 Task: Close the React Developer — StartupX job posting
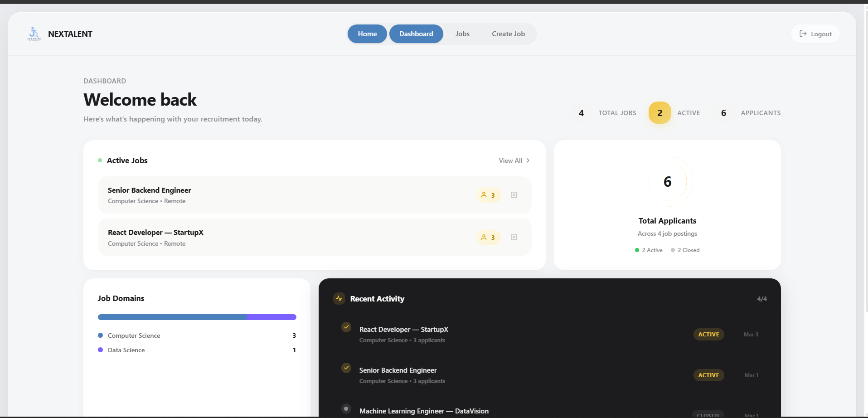(514, 237)
